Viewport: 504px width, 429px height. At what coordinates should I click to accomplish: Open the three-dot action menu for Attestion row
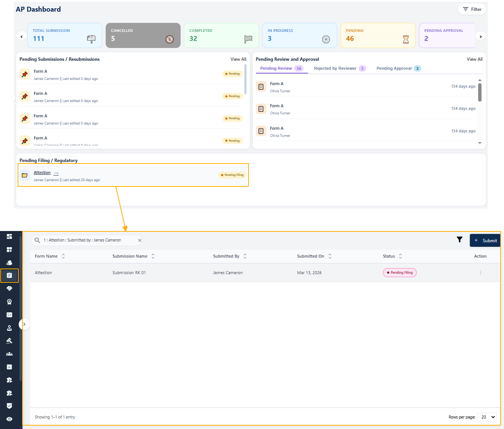click(x=480, y=273)
